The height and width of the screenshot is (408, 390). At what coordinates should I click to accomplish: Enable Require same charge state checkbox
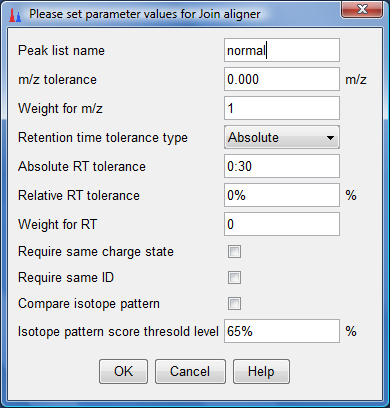(234, 252)
